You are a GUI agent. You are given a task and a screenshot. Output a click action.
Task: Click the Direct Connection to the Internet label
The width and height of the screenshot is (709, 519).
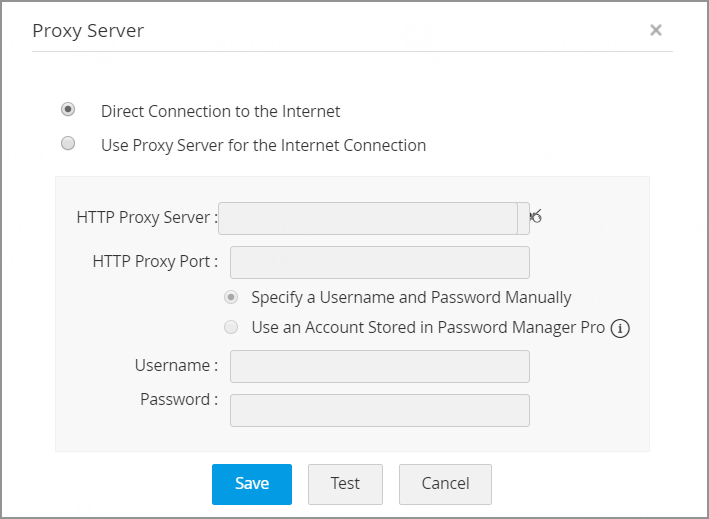point(220,111)
